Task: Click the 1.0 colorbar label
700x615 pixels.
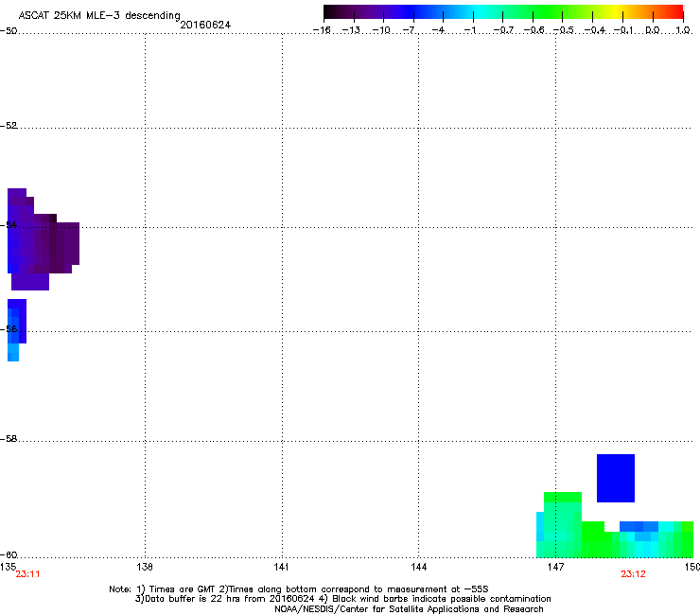Action: [683, 30]
